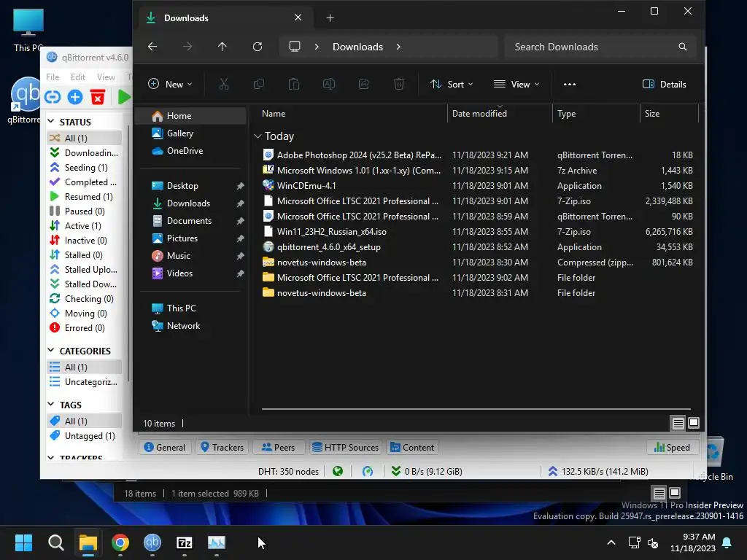Click the qBittorrent green resume play icon
The height and width of the screenshot is (560, 747).
tap(123, 97)
